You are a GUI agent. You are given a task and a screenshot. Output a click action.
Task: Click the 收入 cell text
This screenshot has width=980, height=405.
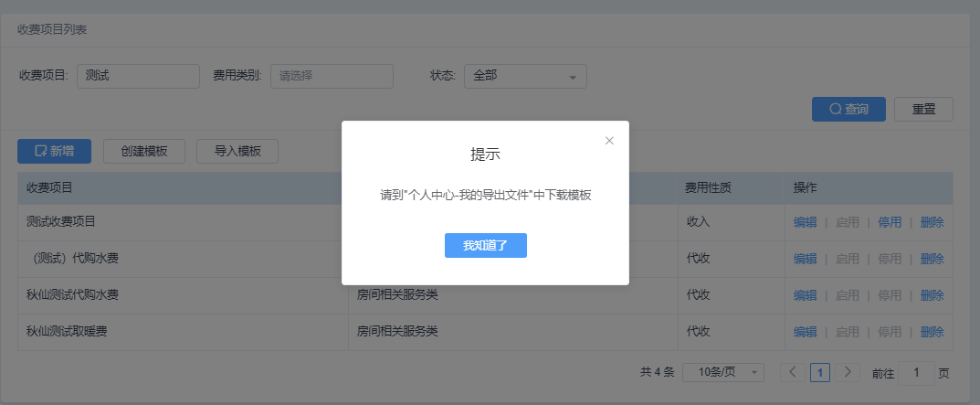(x=698, y=221)
